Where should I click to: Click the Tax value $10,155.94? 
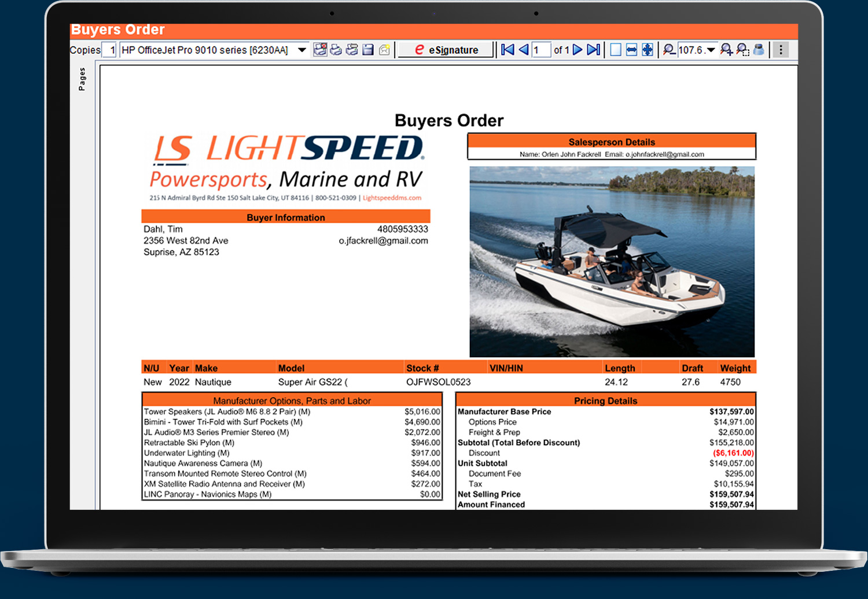tap(734, 484)
